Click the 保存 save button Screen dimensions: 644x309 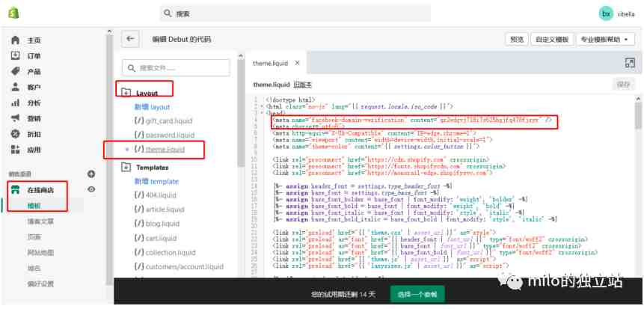(x=623, y=85)
